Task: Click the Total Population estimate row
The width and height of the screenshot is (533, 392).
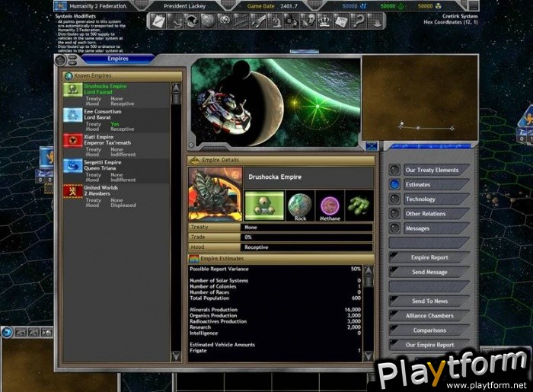Action: [276, 298]
